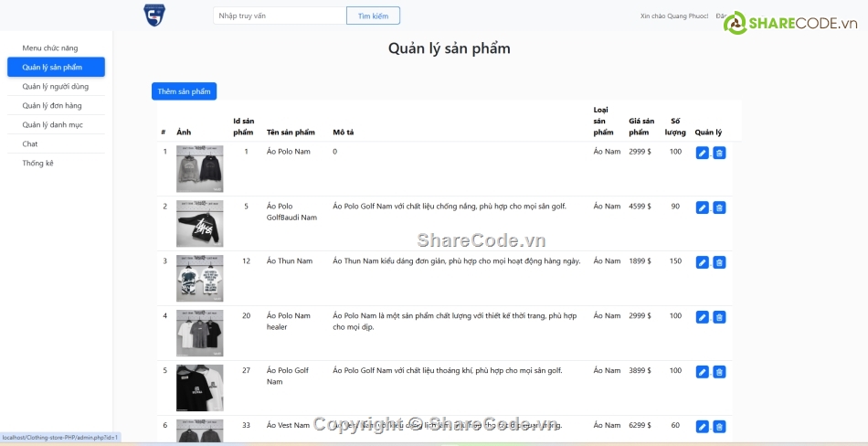Open Quản lý đơn hàng in the sidebar
The width and height of the screenshot is (868, 446).
click(x=52, y=106)
